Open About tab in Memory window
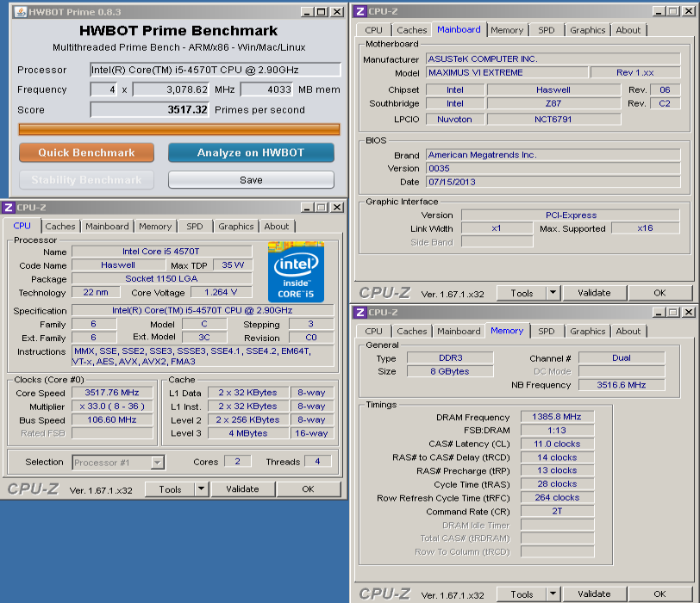This screenshot has width=700, height=603. [x=628, y=332]
